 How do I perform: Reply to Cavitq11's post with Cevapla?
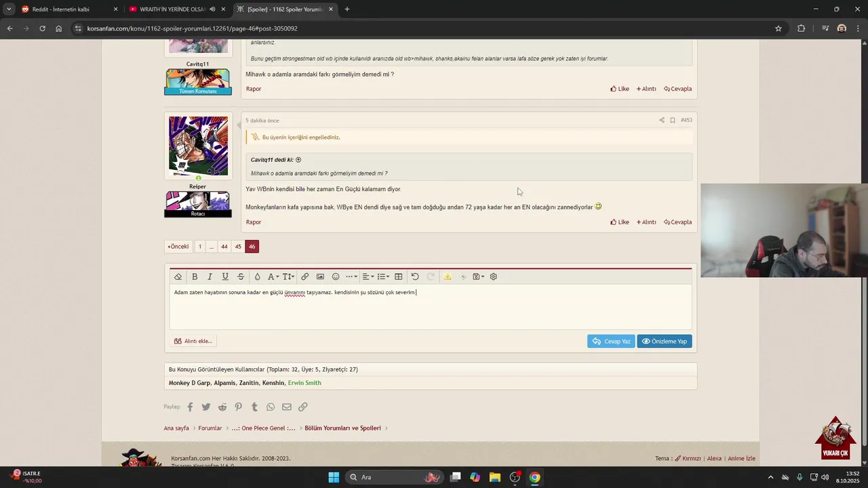(678, 89)
